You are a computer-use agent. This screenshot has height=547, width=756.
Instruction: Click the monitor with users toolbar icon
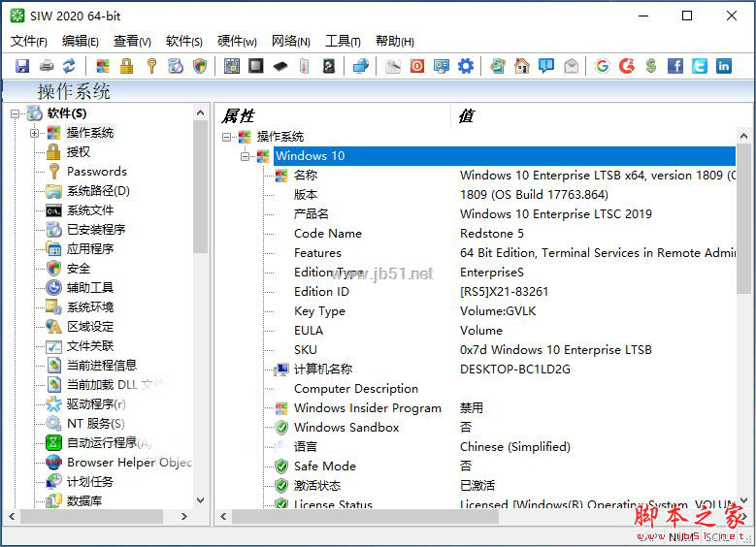click(442, 66)
